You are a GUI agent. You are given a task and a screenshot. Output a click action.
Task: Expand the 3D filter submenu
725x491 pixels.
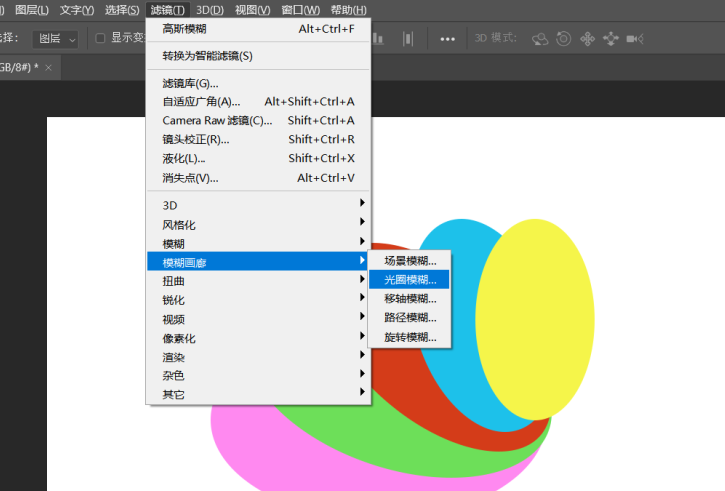coord(258,205)
